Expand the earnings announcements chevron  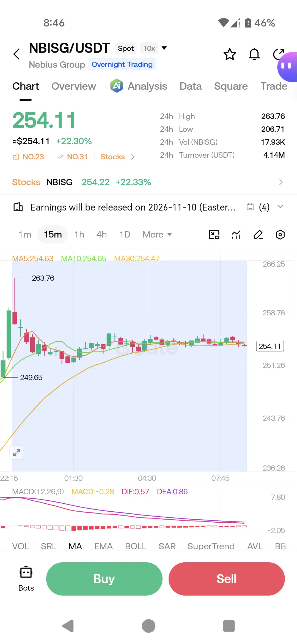(x=280, y=207)
